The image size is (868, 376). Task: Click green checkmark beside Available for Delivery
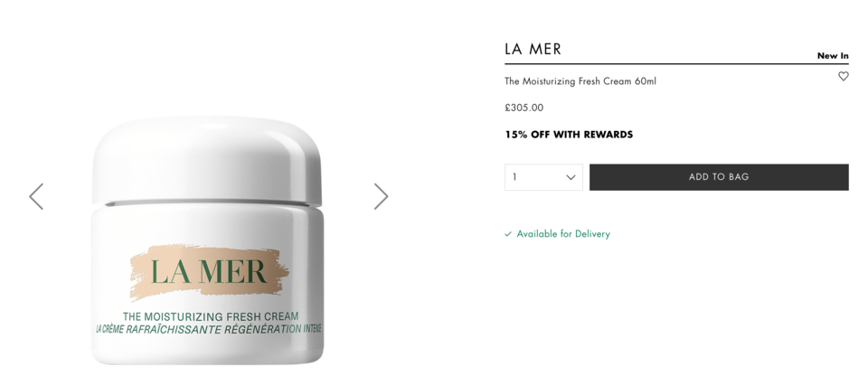pyautogui.click(x=508, y=234)
